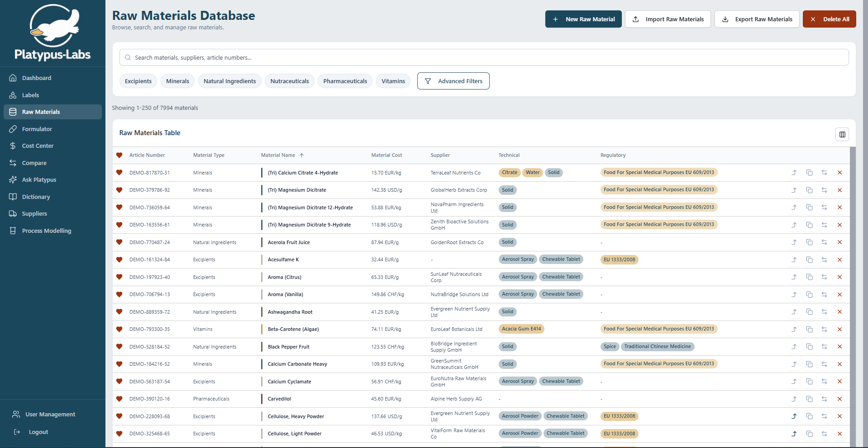Sort by Material Cost column header

(x=386, y=156)
